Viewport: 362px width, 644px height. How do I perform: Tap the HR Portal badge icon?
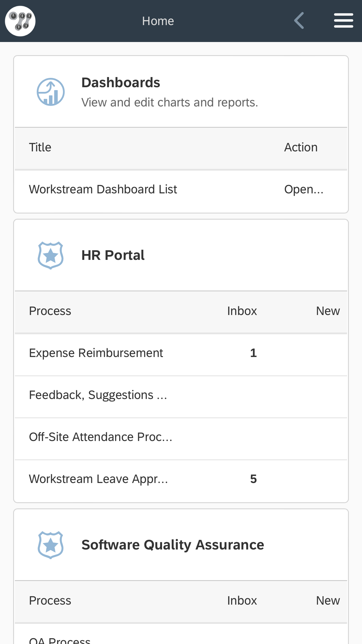51,256
